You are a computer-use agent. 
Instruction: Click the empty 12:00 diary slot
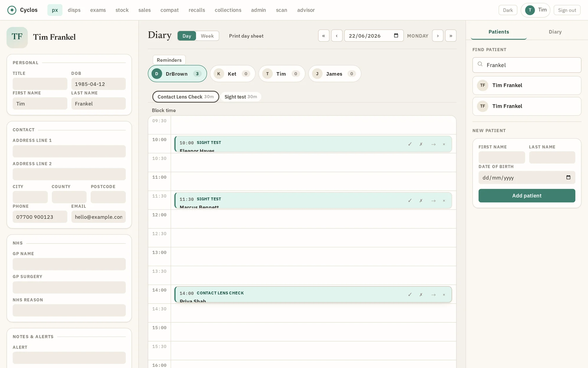click(313, 219)
